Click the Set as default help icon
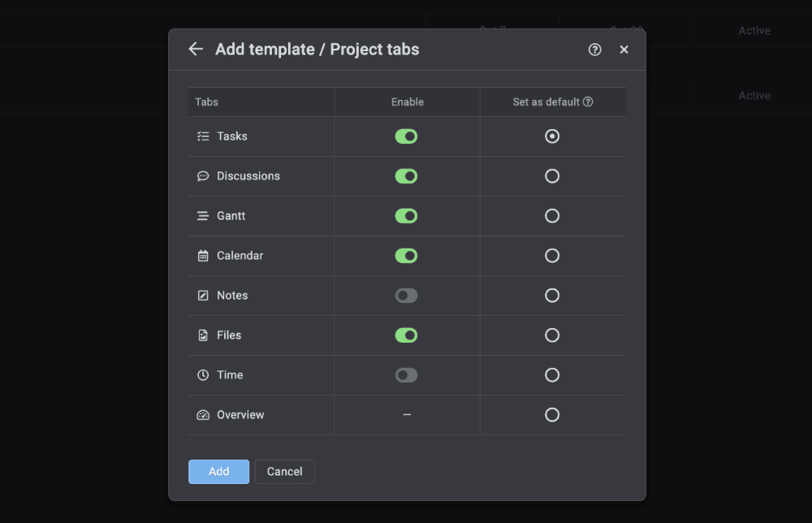Screen dimensions: 812x523 [x=588, y=102]
